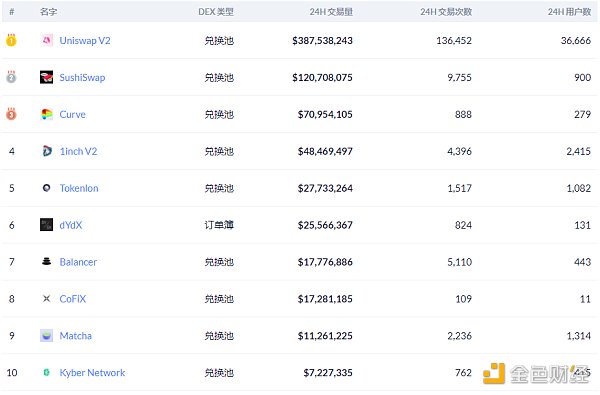The width and height of the screenshot is (600, 395).
Task: Click the Uniswap V2 logo icon
Action: coord(47,40)
